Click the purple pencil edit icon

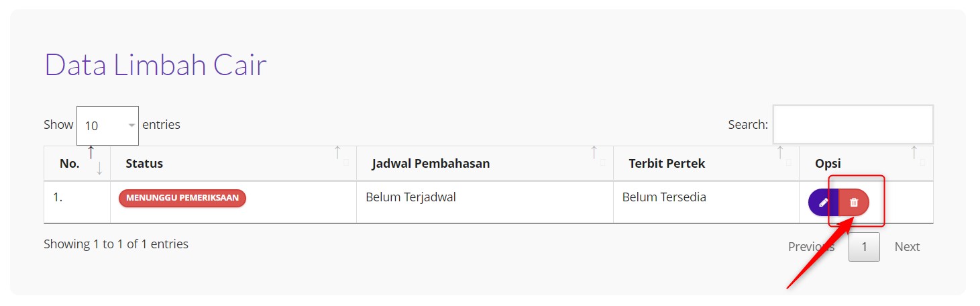tap(823, 202)
